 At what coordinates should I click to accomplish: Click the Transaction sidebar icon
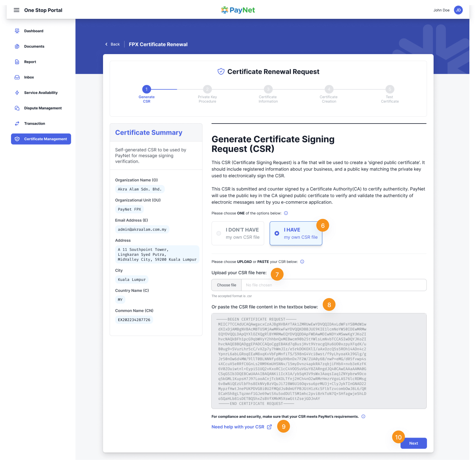[x=17, y=123]
